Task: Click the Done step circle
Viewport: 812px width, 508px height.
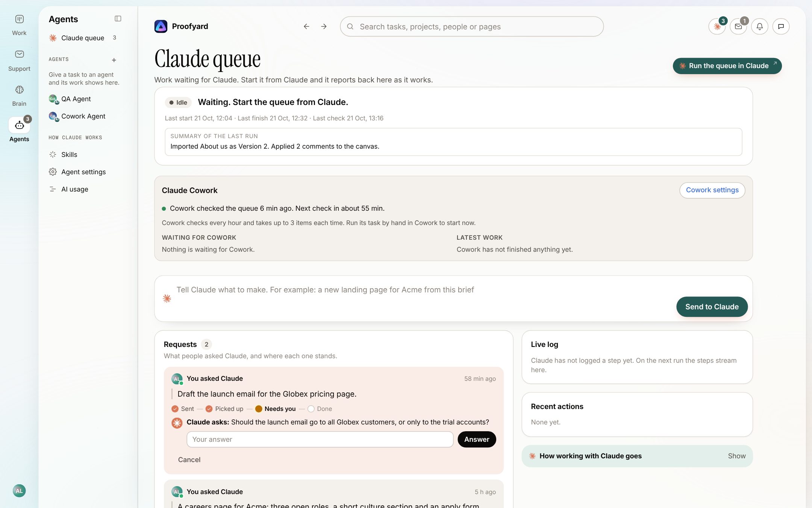Action: tap(311, 409)
